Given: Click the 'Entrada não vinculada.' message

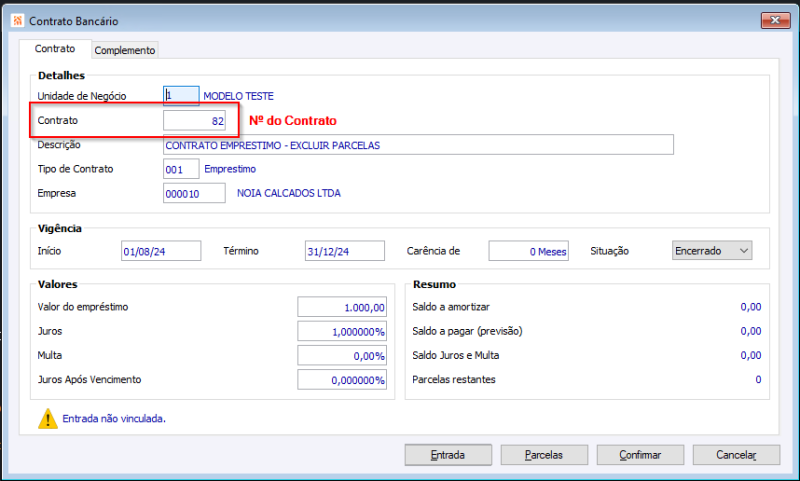Looking at the screenshot, I should click(x=114, y=419).
